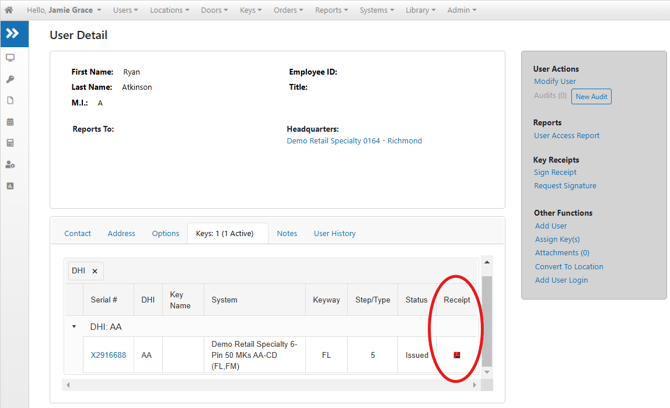
Task: Open the calendar icon in the sidebar
Action: point(10,122)
